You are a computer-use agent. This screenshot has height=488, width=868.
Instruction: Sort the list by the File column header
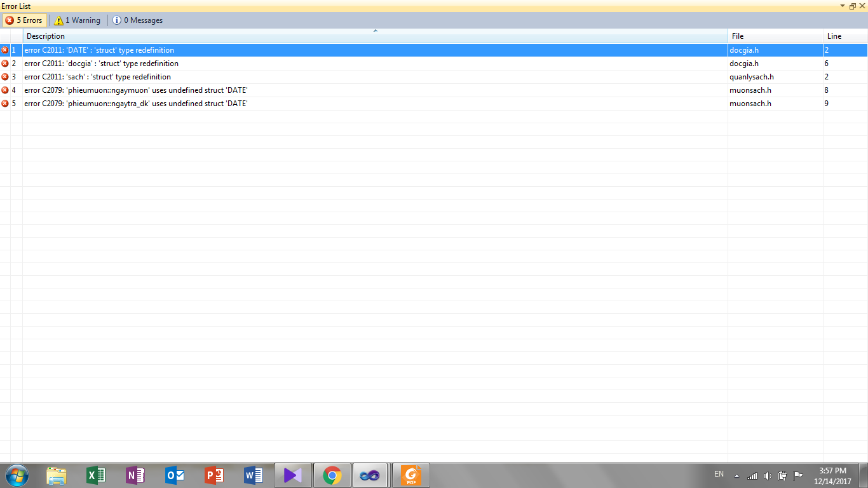[775, 36]
